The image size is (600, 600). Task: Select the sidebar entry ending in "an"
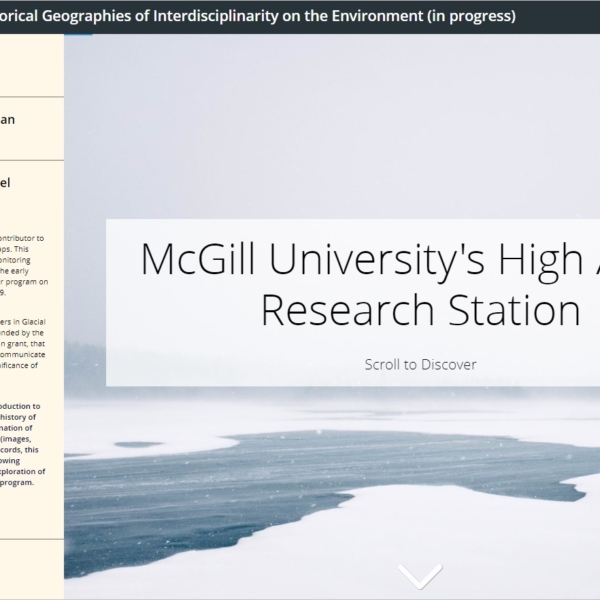pyautogui.click(x=10, y=120)
